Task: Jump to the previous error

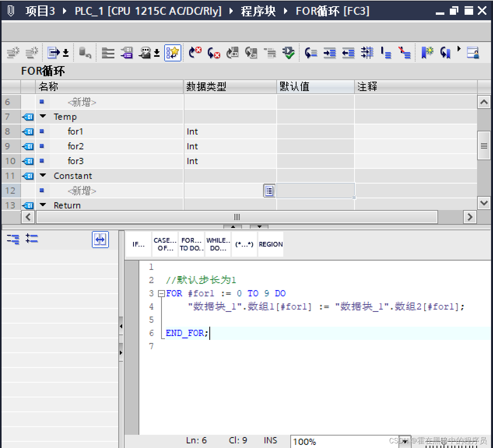Action: [195, 52]
